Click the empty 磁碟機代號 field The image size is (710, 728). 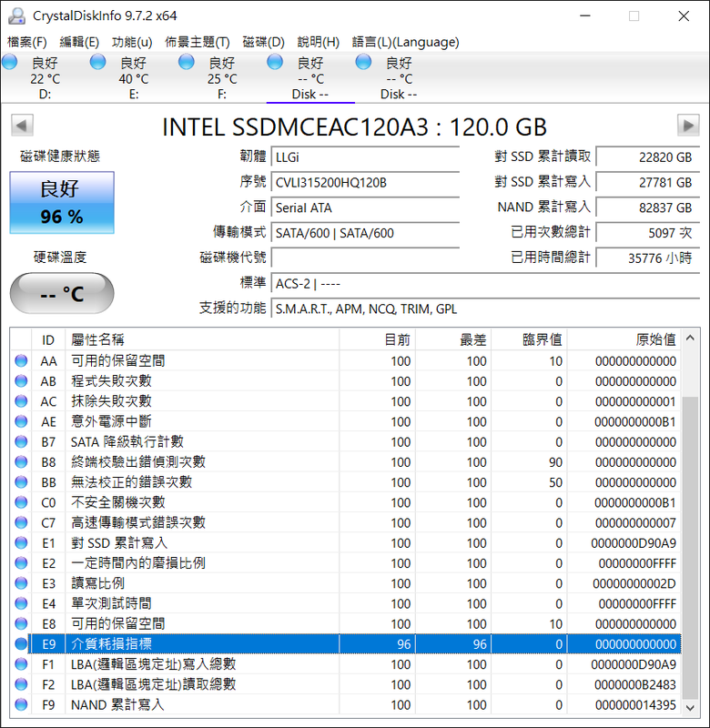click(x=365, y=258)
